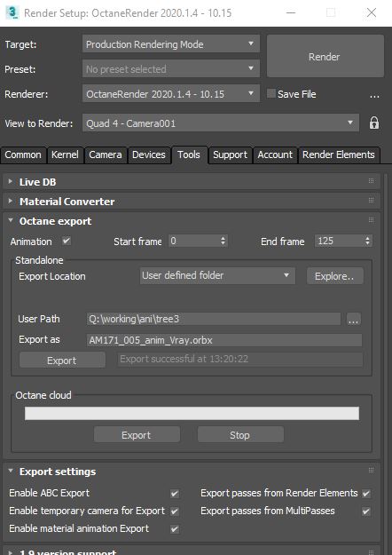Open the Target dropdown

click(x=171, y=44)
